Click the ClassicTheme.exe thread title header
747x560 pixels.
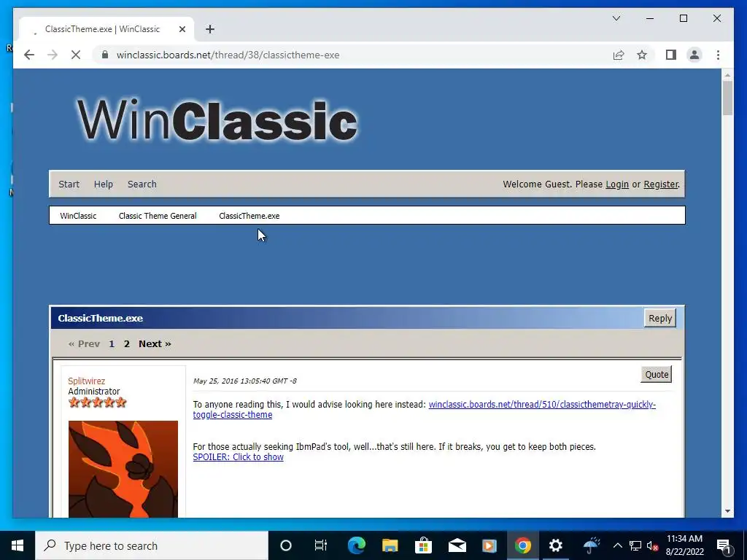101,318
